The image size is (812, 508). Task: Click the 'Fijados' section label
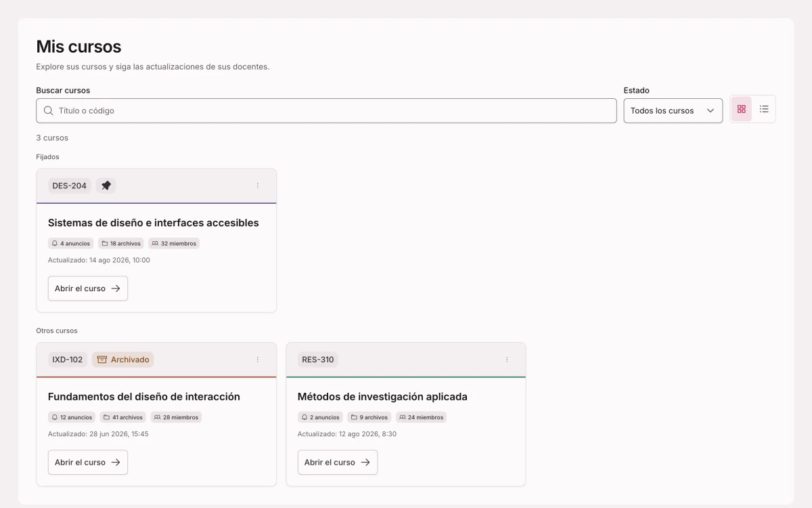click(x=48, y=157)
